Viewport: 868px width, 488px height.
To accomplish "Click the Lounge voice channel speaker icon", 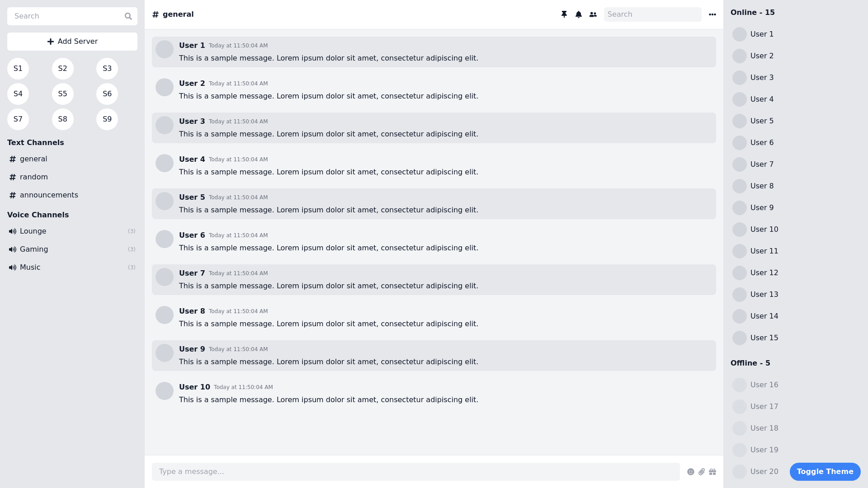I will (13, 231).
